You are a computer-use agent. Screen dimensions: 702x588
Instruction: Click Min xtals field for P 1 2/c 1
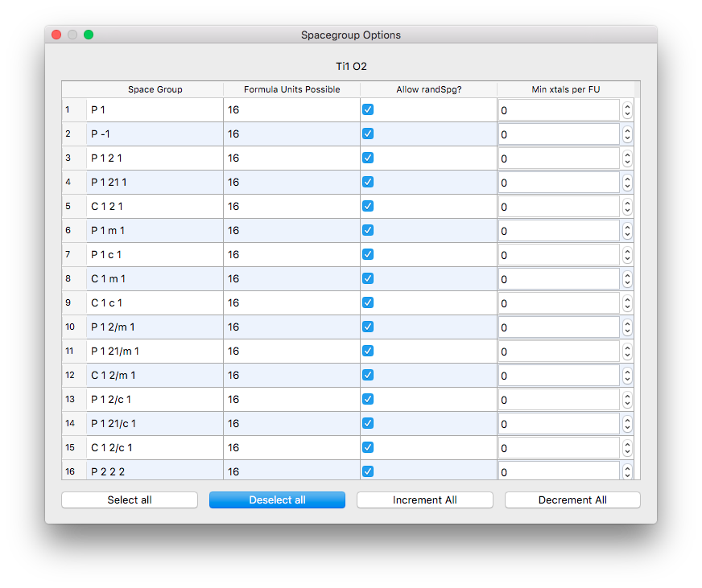[560, 400]
